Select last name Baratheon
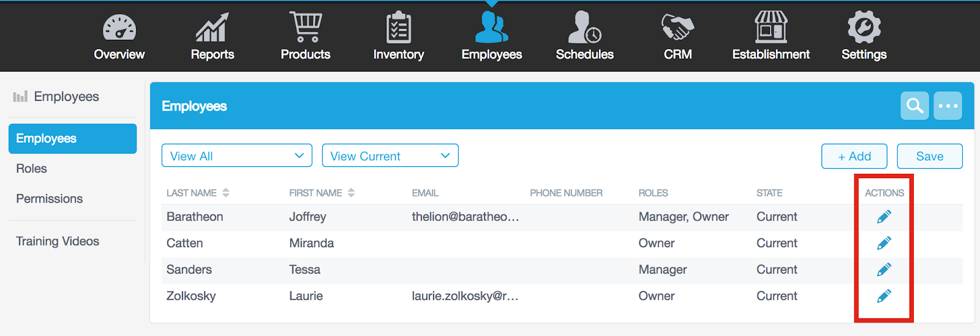This screenshot has height=336, width=980. [x=195, y=217]
